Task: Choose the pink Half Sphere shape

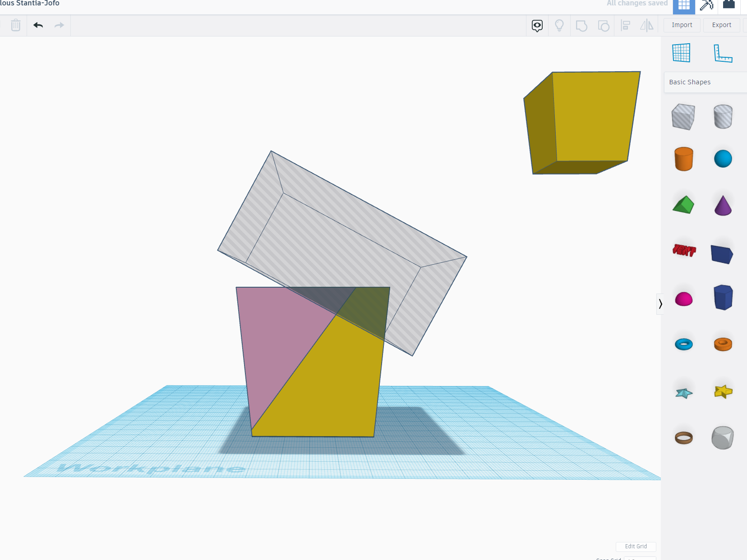Action: point(684,299)
